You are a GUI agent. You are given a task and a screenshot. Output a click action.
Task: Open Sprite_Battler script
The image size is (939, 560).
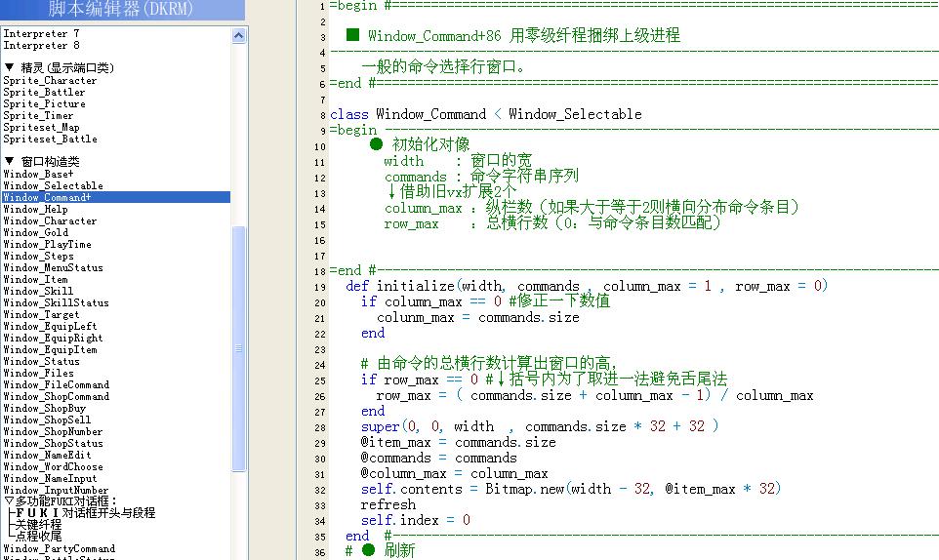[44, 92]
